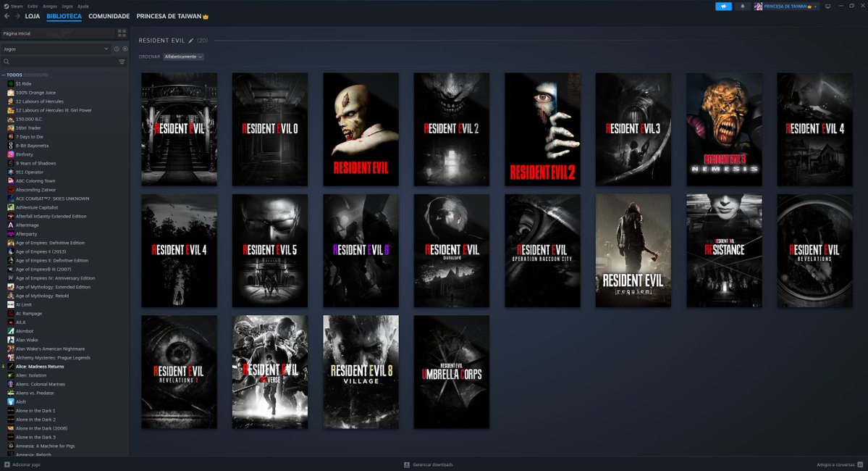
Task: Open Resident Evil 5 cover
Action: (x=270, y=251)
